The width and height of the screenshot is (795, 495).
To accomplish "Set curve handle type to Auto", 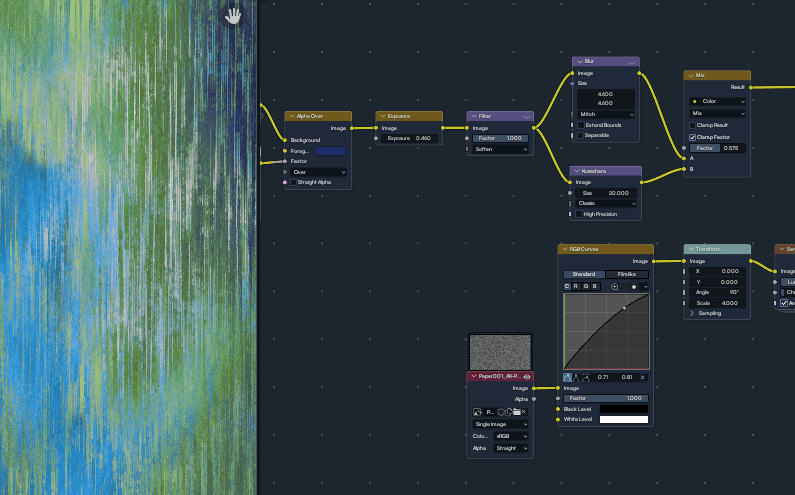I will tap(567, 377).
